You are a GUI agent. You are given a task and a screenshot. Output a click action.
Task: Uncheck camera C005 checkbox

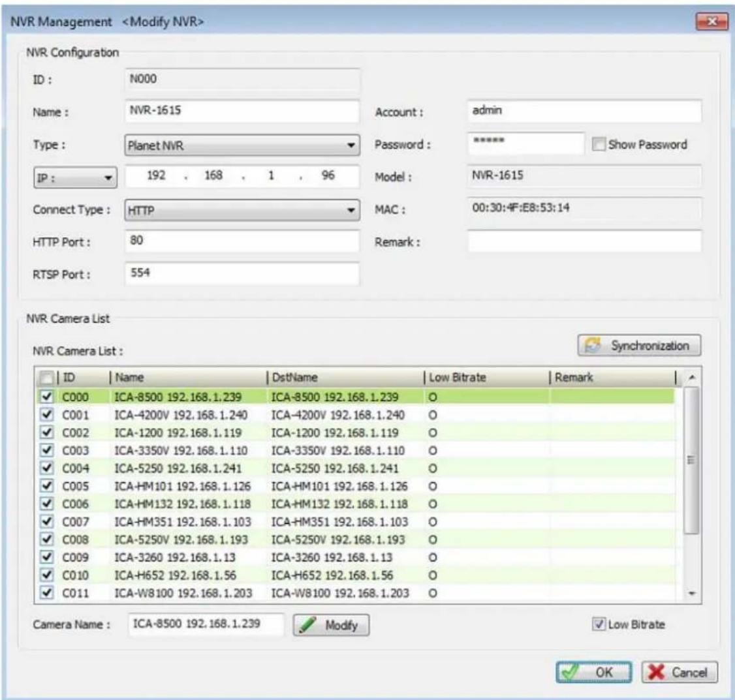coord(46,486)
